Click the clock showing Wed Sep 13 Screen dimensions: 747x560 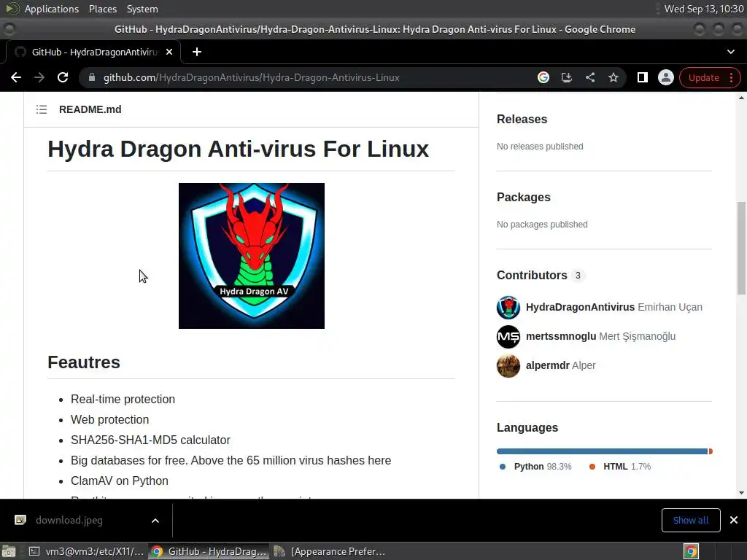coord(704,9)
